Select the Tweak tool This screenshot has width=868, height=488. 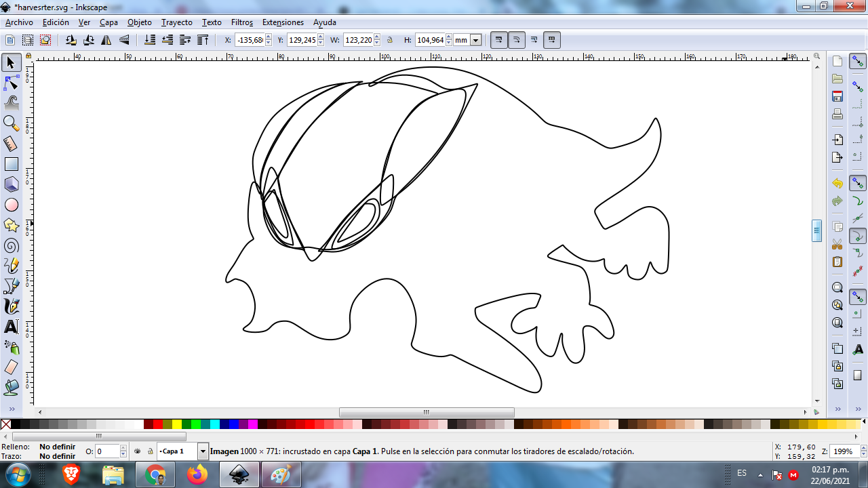[x=11, y=103]
